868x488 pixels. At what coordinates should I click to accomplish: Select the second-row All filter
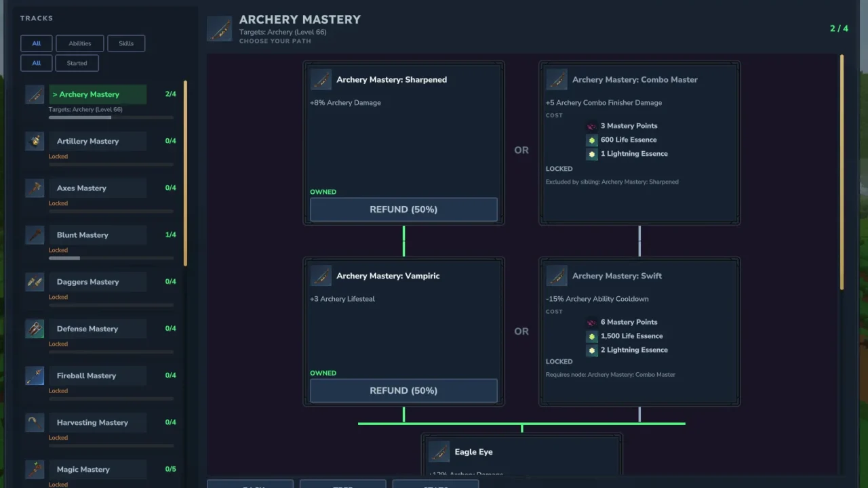pyautogui.click(x=37, y=63)
